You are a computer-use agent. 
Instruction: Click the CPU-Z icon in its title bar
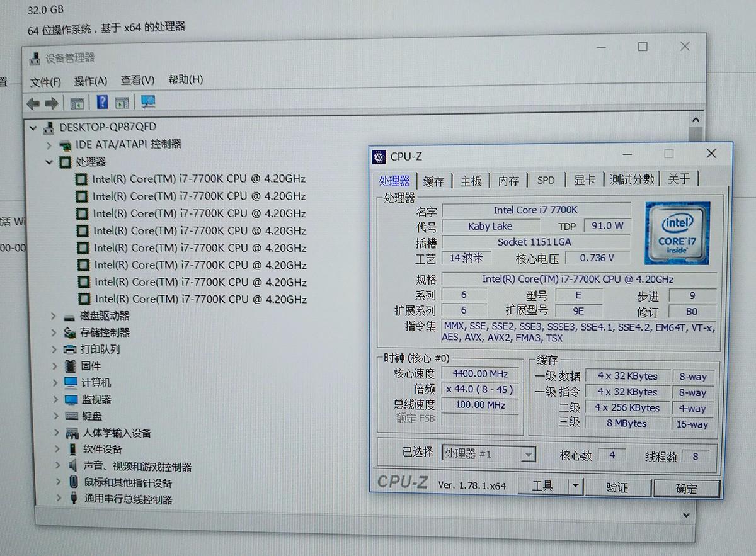379,156
